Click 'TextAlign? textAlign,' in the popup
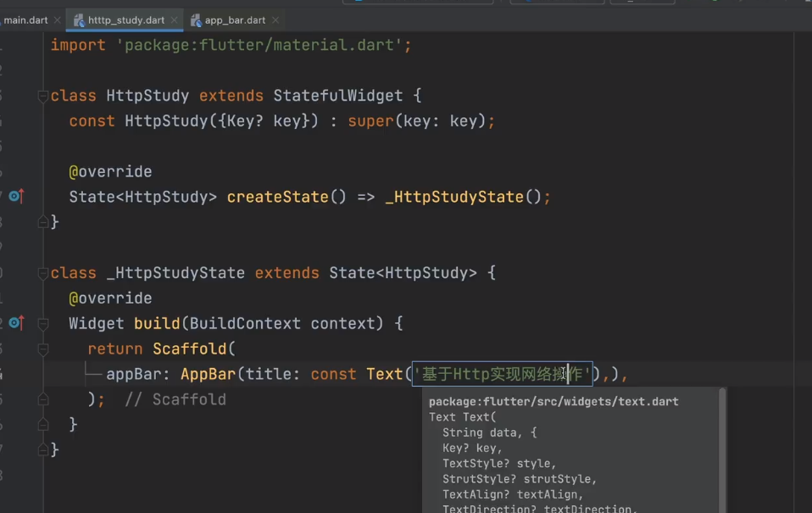The width and height of the screenshot is (812, 513). coord(513,494)
